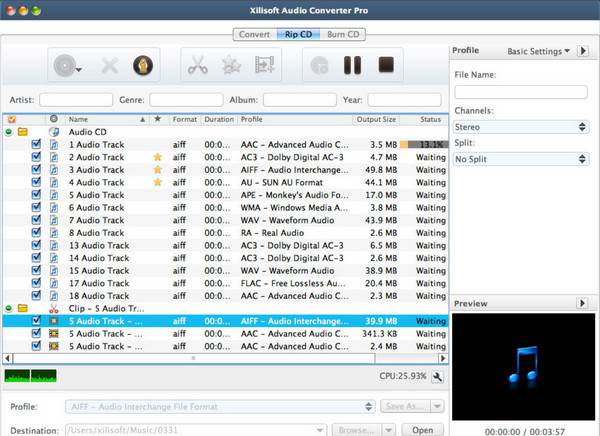The width and height of the screenshot is (600, 436).
Task: Select the Rip CD tab
Action: tap(298, 34)
